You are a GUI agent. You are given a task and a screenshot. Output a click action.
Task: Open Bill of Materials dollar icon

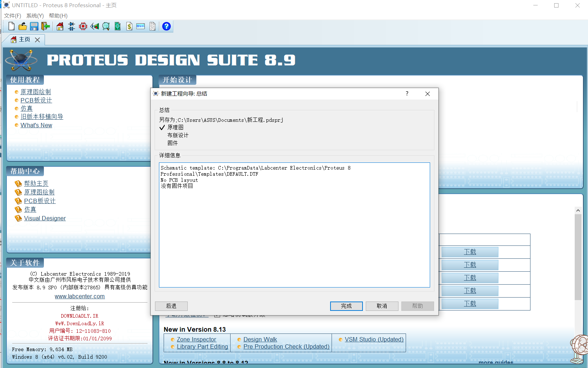click(x=129, y=26)
